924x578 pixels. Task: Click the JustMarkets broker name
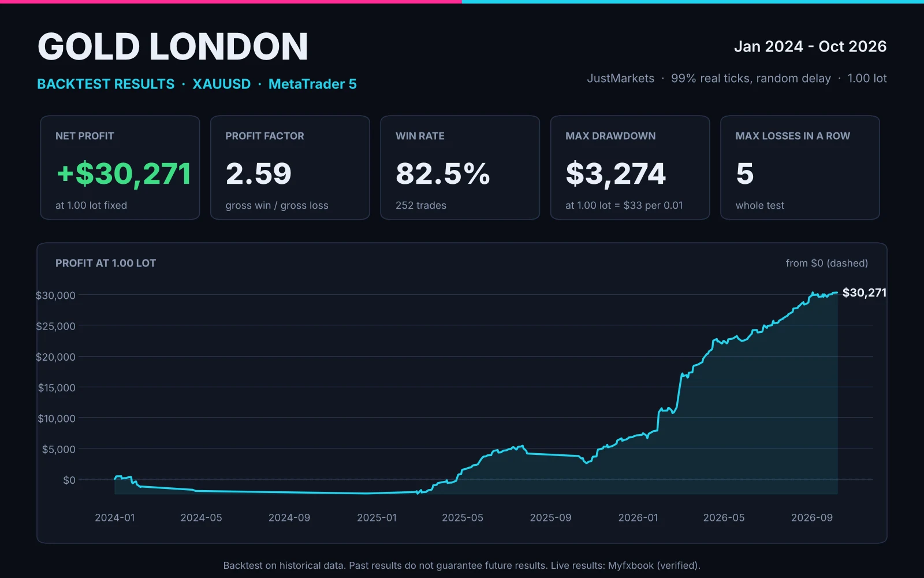tap(621, 79)
